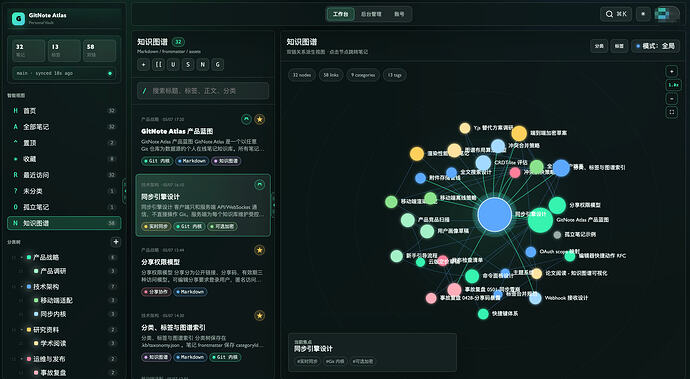This screenshot has width=690, height=379.
Task: Toggle star on GitNote Atlas 产品蓝图 note
Action: coord(260,119)
